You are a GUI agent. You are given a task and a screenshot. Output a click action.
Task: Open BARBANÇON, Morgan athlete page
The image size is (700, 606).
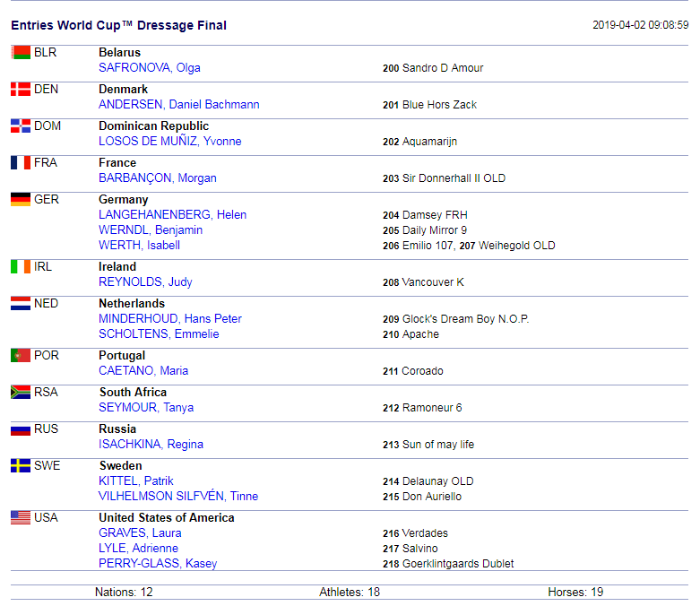pyautogui.click(x=158, y=178)
